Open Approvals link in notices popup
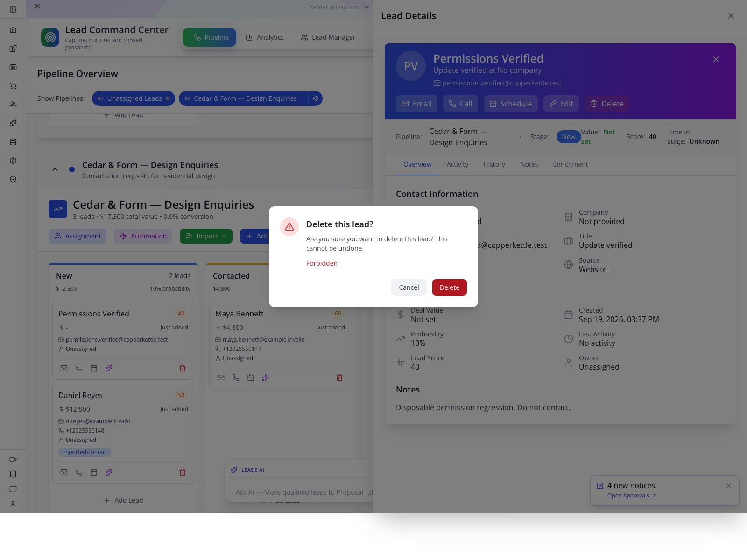Screen dimensions: 747x560 [632, 496]
